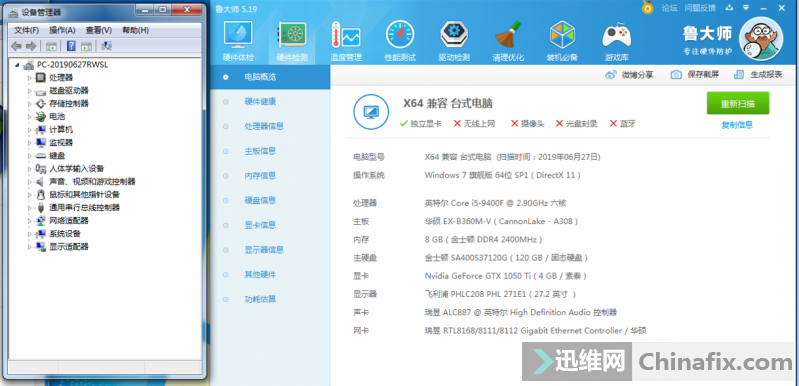The height and width of the screenshot is (386, 799).
Task: Select 通用串行总线控制器 tree item
Action: click(x=85, y=207)
